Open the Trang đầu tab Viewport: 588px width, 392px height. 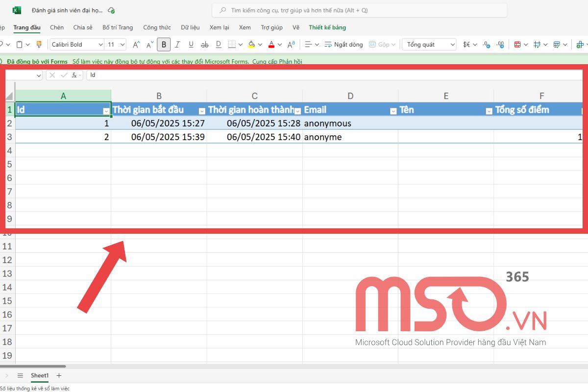click(27, 28)
